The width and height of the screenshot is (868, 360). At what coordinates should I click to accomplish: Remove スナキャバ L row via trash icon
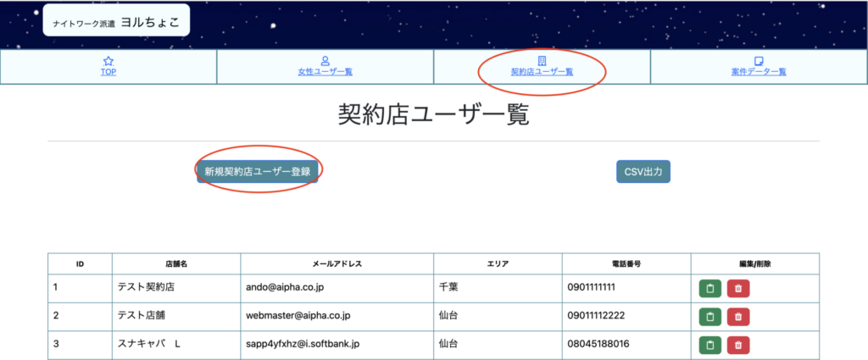(x=738, y=345)
